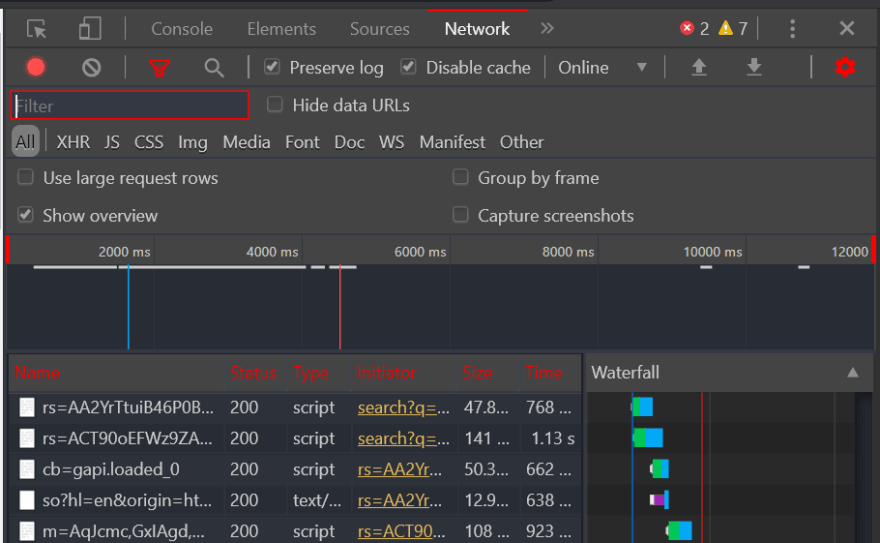
Task: Export HAR file with download arrow
Action: pyautogui.click(x=754, y=67)
